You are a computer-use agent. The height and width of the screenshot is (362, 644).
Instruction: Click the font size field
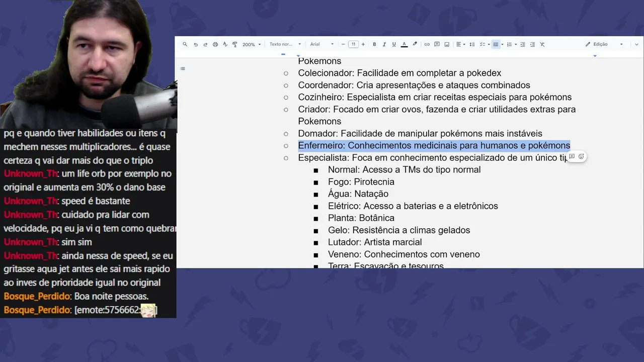click(353, 44)
